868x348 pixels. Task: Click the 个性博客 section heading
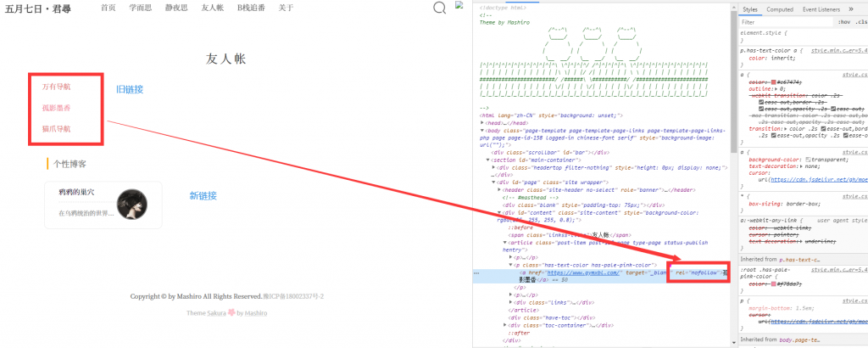click(70, 164)
